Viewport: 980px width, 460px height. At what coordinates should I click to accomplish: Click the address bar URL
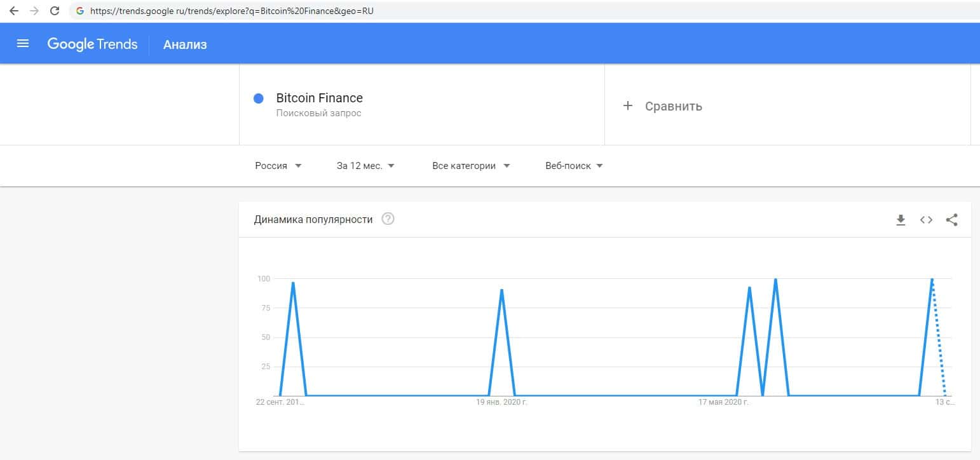[x=232, y=11]
